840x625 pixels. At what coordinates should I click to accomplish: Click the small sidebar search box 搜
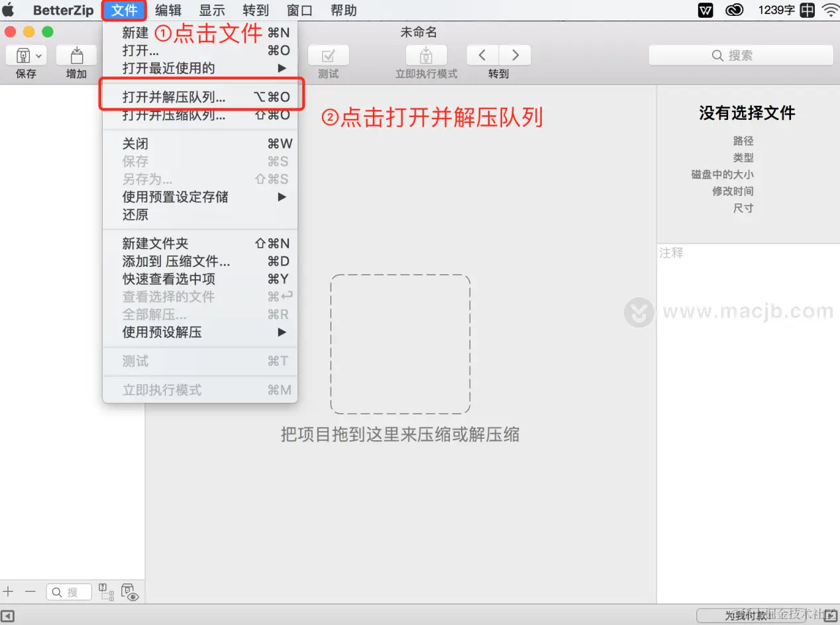pyautogui.click(x=69, y=592)
